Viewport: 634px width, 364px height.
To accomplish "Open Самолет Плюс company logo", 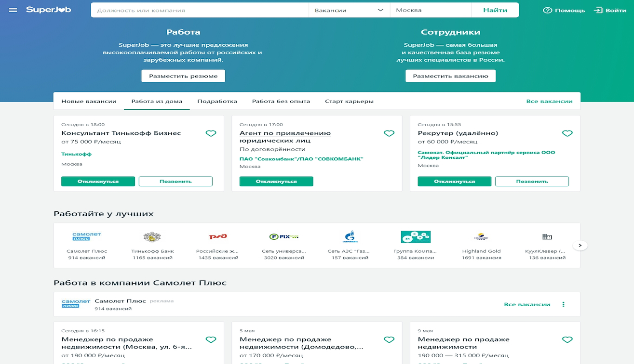I will (x=87, y=237).
